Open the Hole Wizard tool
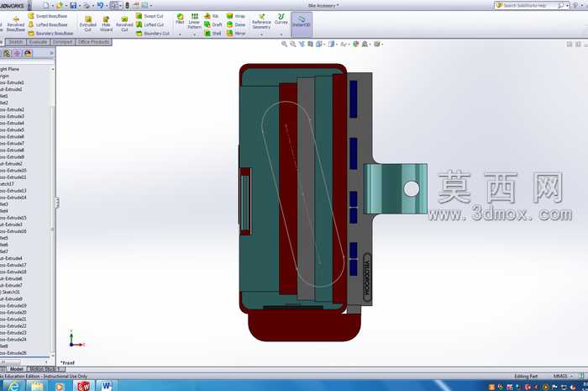The image size is (588, 391). click(106, 24)
